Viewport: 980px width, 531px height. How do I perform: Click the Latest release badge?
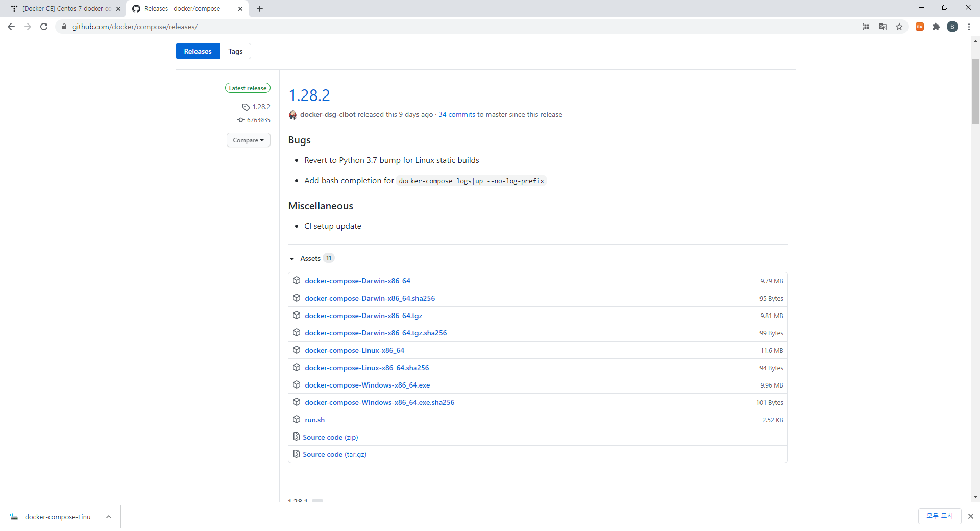coord(248,88)
